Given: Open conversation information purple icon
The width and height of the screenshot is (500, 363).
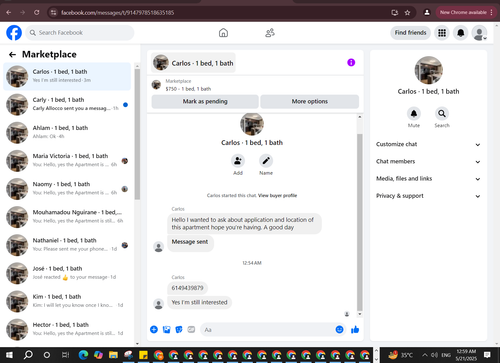Looking at the screenshot, I should pos(351,62).
